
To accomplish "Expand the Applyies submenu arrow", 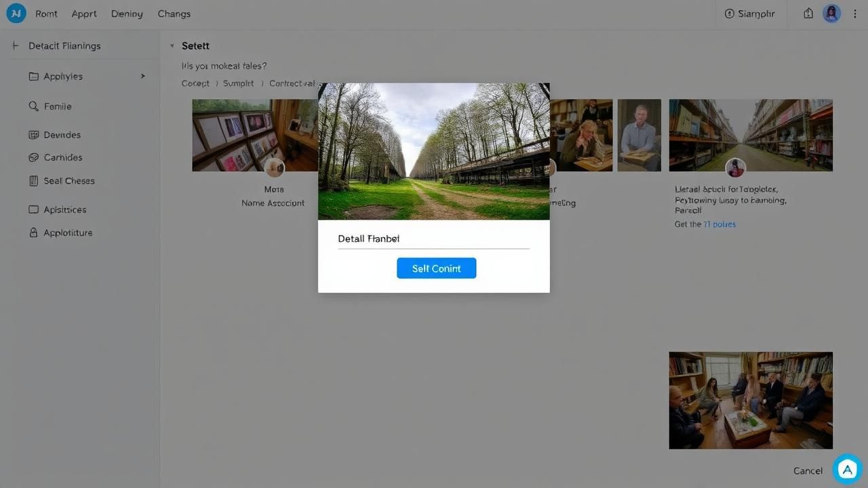I will (143, 76).
